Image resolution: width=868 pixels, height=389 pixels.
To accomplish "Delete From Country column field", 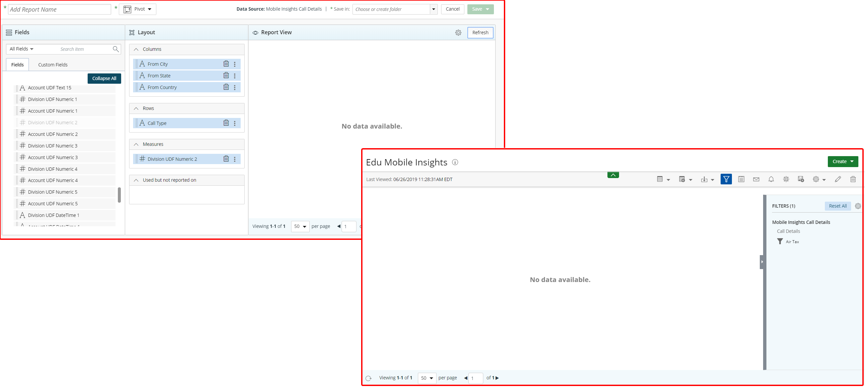I will [226, 87].
